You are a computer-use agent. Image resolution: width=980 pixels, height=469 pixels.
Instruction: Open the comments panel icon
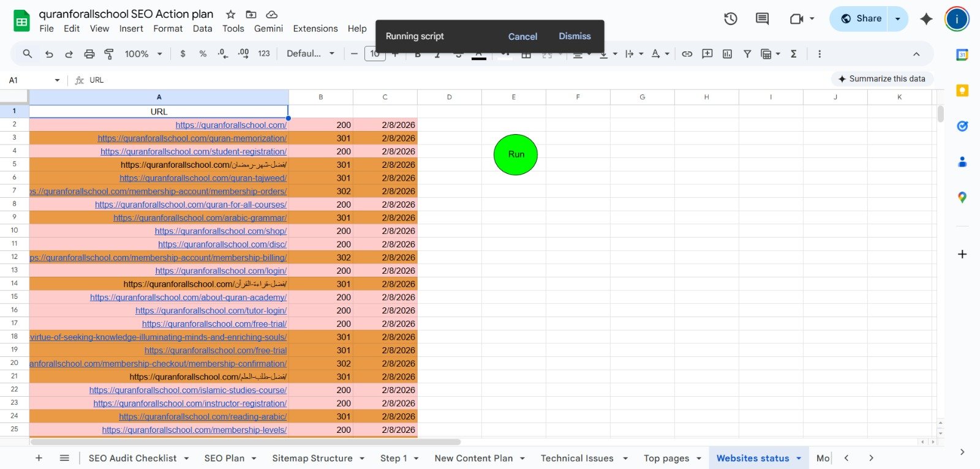click(762, 19)
